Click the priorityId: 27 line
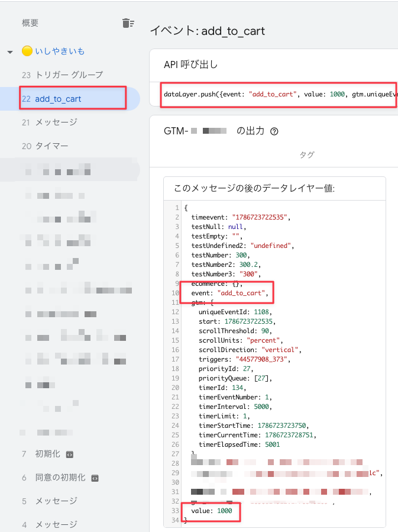Viewport: 398px width, 532px height. tap(226, 369)
